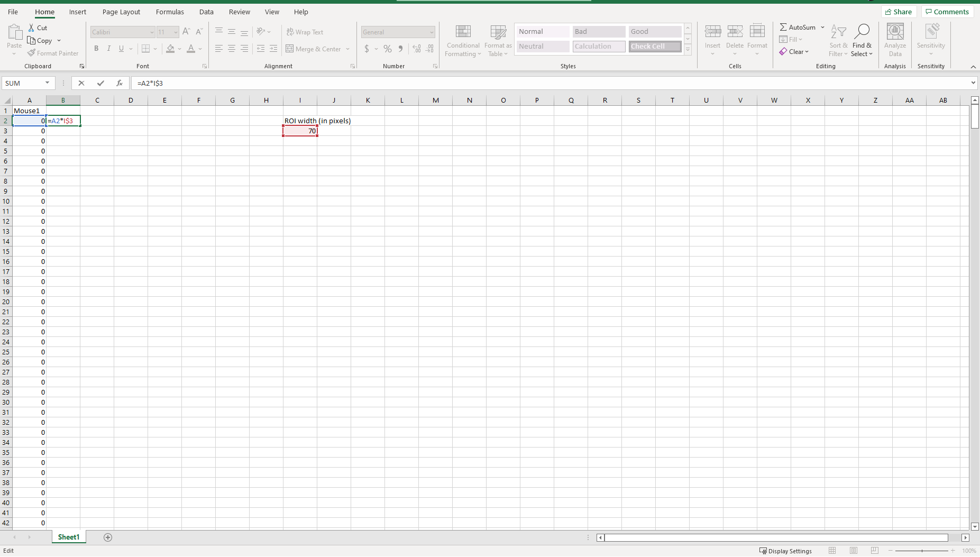
Task: Open the Comments pane
Action: (x=947, y=12)
